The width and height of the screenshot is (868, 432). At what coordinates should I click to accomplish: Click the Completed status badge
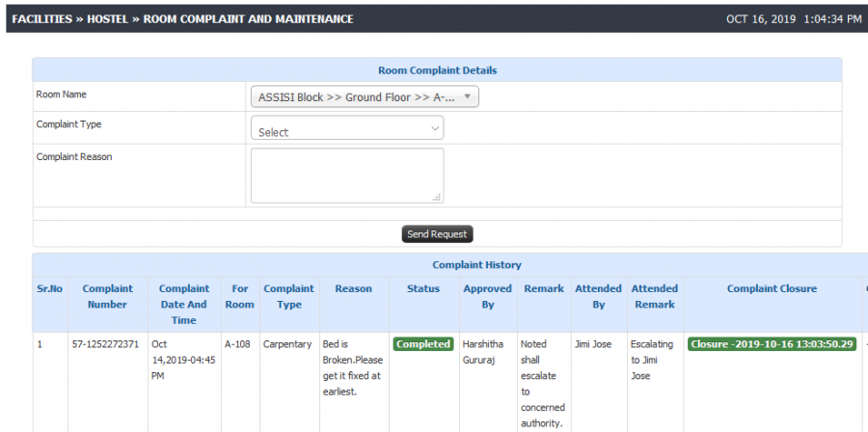pos(423,344)
